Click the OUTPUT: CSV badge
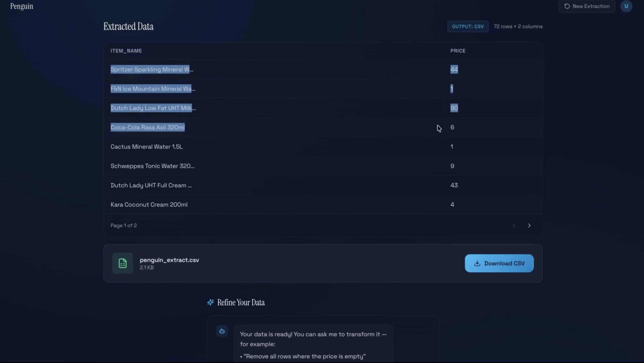644x363 pixels. tap(468, 26)
